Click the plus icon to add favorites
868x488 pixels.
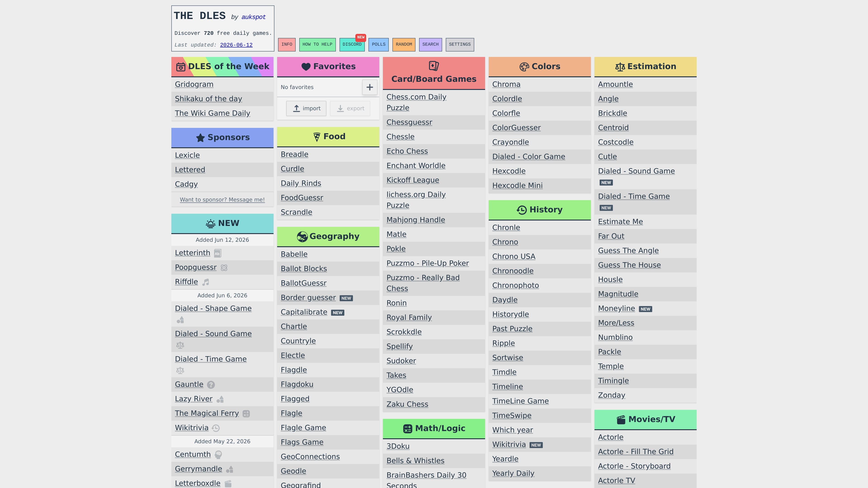[x=370, y=87]
